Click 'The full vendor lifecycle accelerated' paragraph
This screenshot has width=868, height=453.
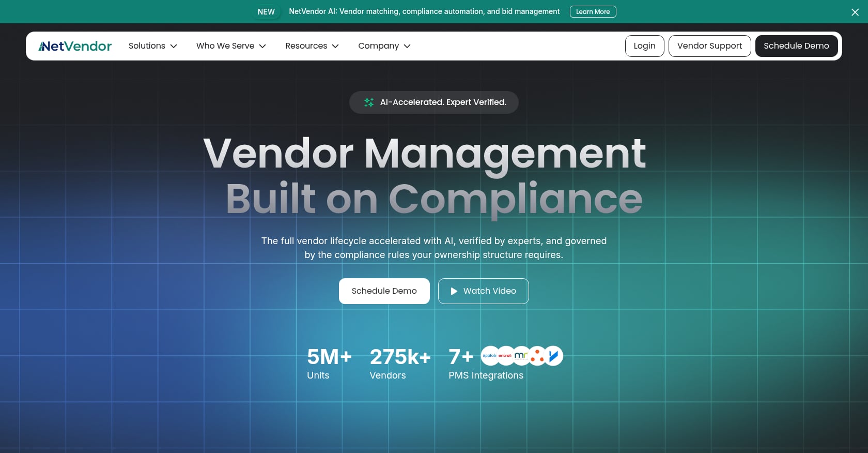point(434,248)
